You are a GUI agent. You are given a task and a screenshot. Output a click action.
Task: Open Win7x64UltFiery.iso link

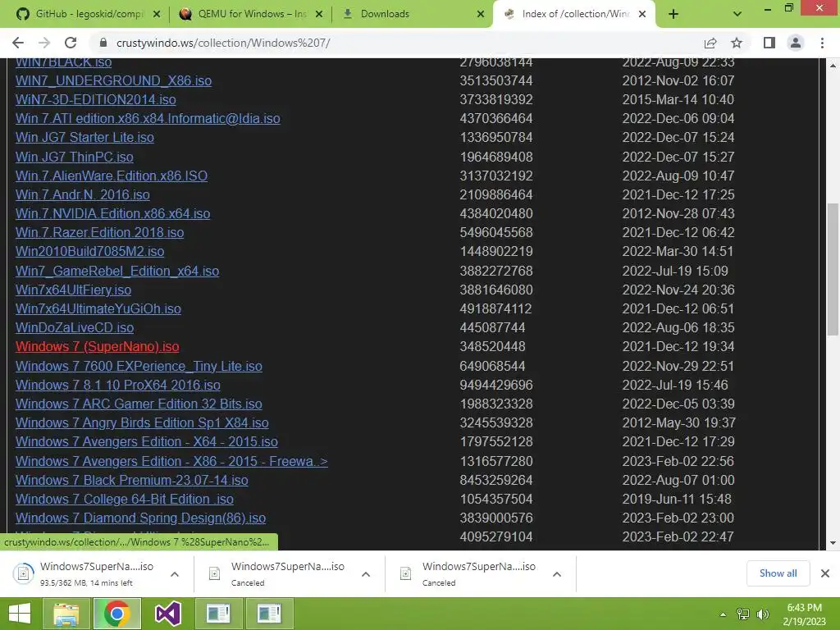click(73, 290)
